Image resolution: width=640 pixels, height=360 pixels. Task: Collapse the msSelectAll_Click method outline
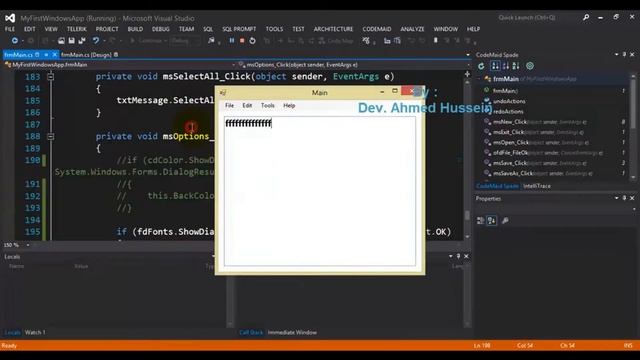[50, 76]
